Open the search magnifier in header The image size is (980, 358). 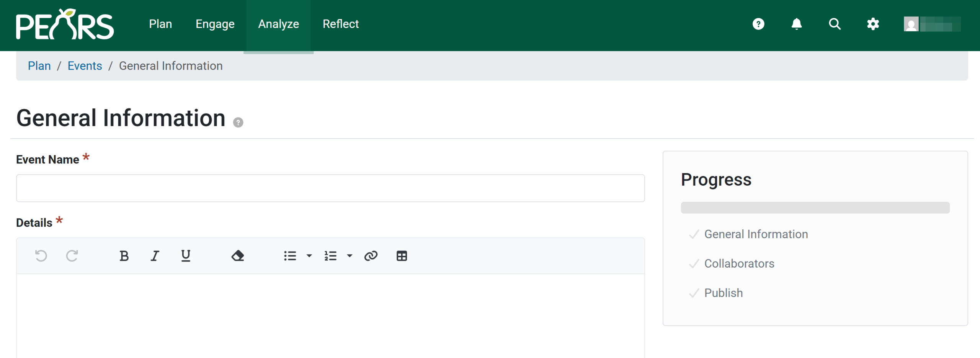click(x=835, y=24)
